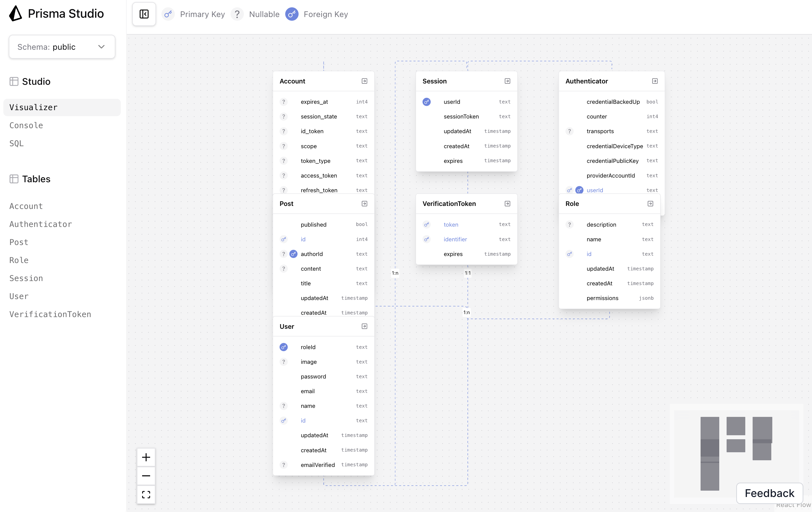Switch to the Console section
The width and height of the screenshot is (812, 512).
tap(26, 125)
